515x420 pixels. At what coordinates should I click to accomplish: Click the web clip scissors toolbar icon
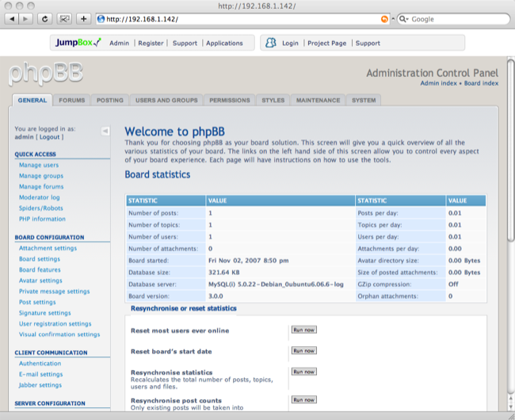click(x=64, y=19)
